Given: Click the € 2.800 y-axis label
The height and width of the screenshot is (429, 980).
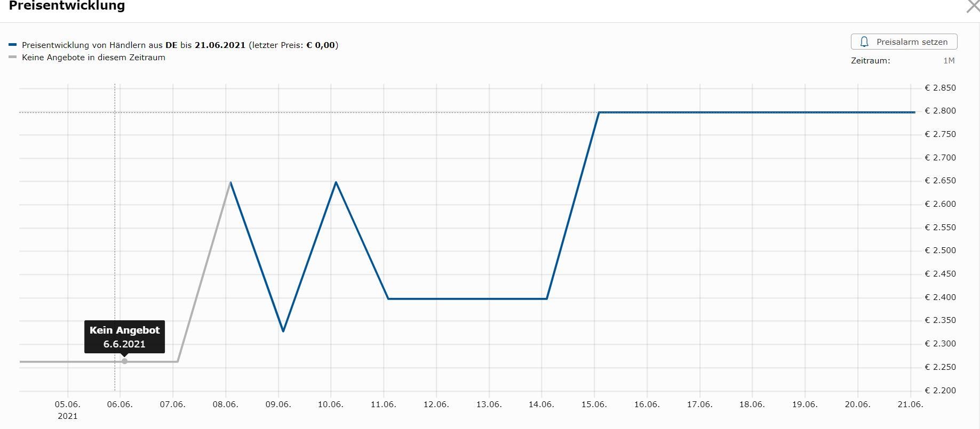Looking at the screenshot, I should pos(940,111).
